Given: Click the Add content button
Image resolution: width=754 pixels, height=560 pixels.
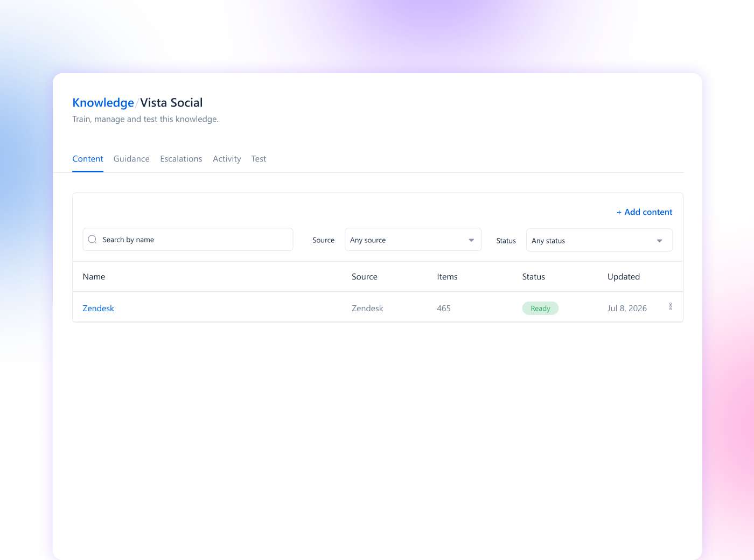Looking at the screenshot, I should tap(644, 212).
